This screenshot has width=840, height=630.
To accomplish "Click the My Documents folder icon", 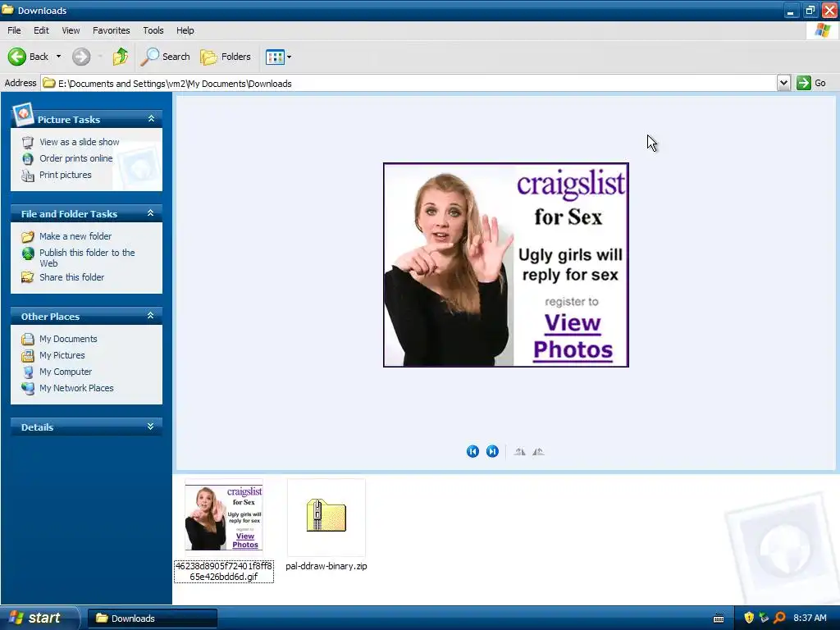I will [28, 339].
